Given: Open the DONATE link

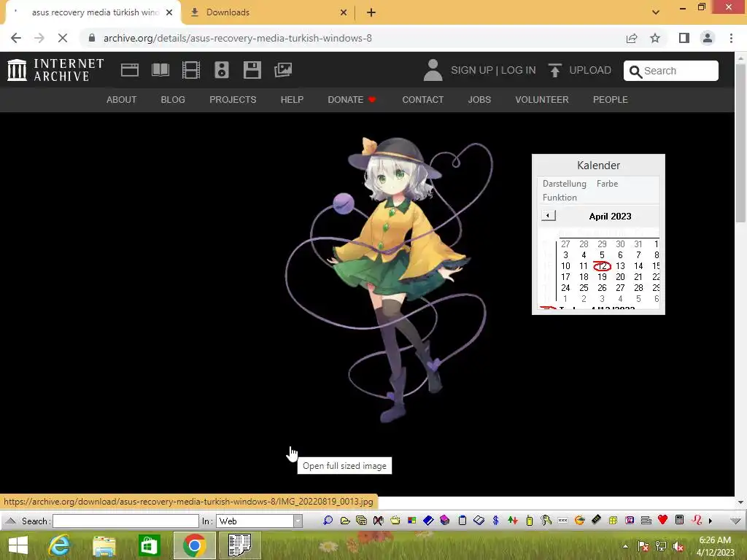Looking at the screenshot, I should (x=352, y=99).
